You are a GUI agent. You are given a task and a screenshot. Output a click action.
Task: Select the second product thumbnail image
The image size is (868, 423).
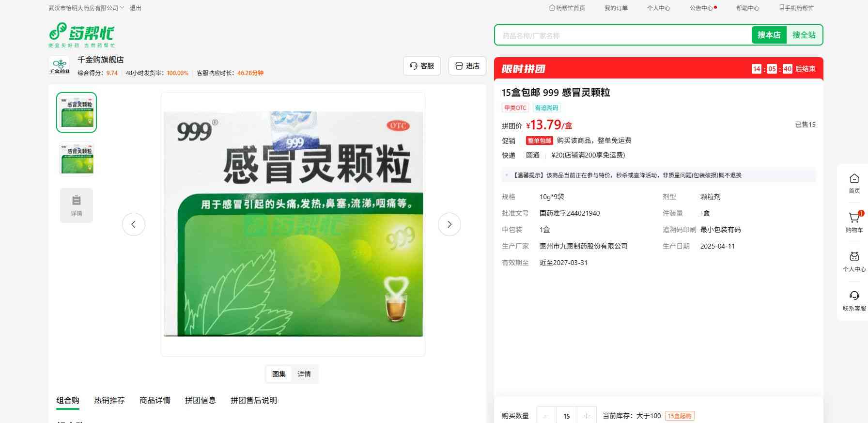[x=77, y=159]
